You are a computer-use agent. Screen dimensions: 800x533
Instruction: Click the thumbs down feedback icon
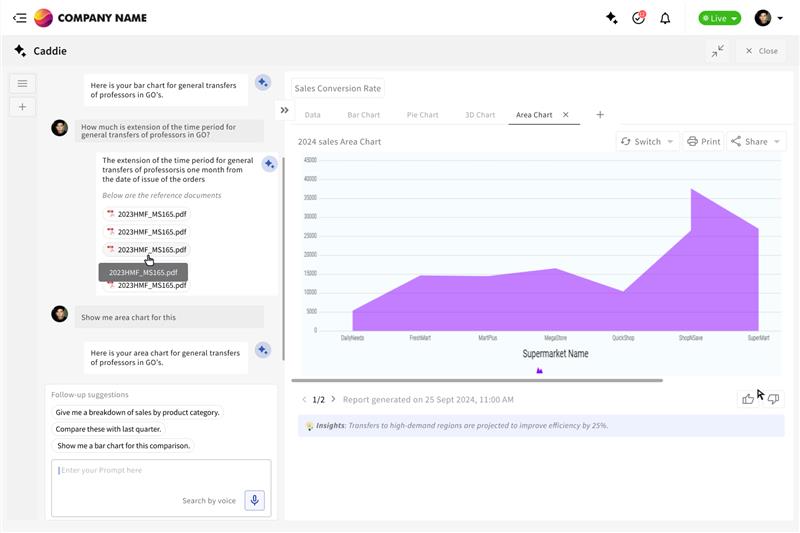point(773,399)
